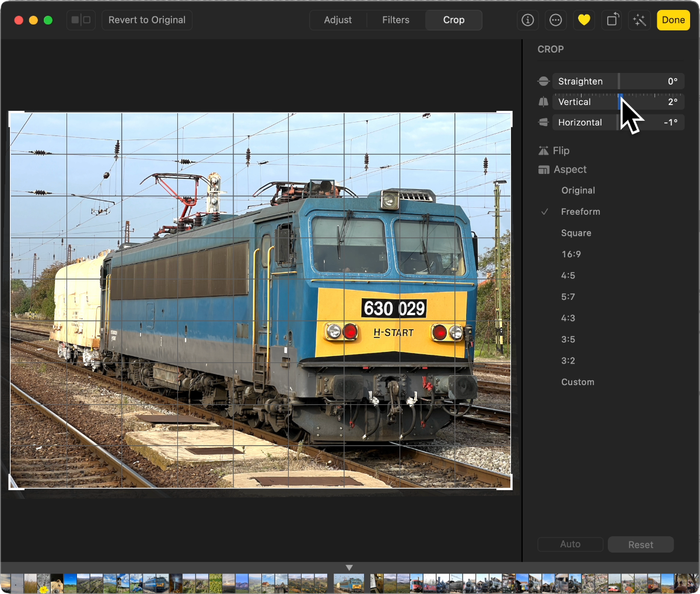Click the triangle marker above the thumbnail strip

(x=349, y=568)
